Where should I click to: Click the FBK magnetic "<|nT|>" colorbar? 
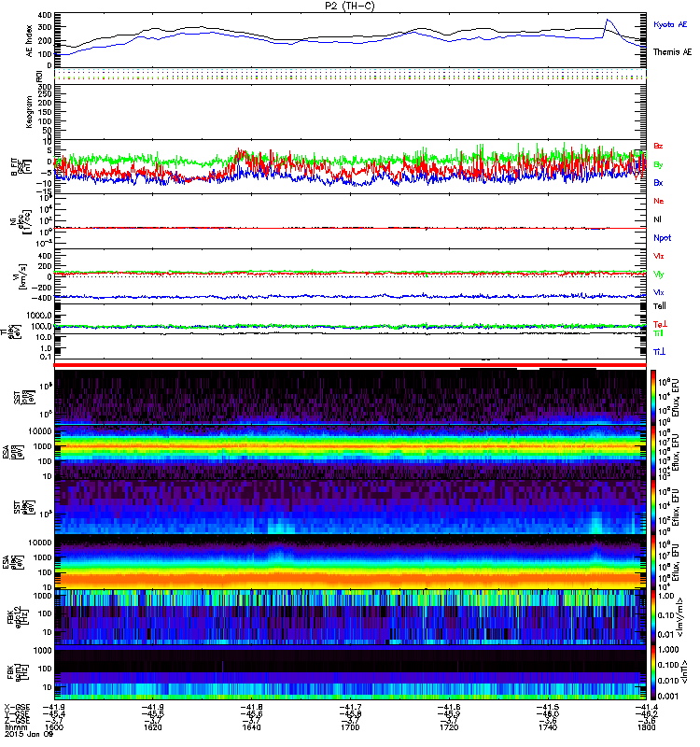pyautogui.click(x=653, y=672)
